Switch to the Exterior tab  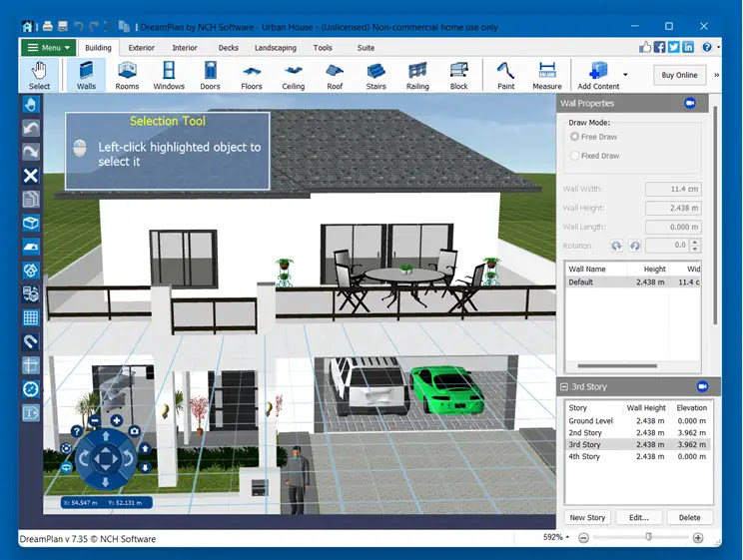141,48
